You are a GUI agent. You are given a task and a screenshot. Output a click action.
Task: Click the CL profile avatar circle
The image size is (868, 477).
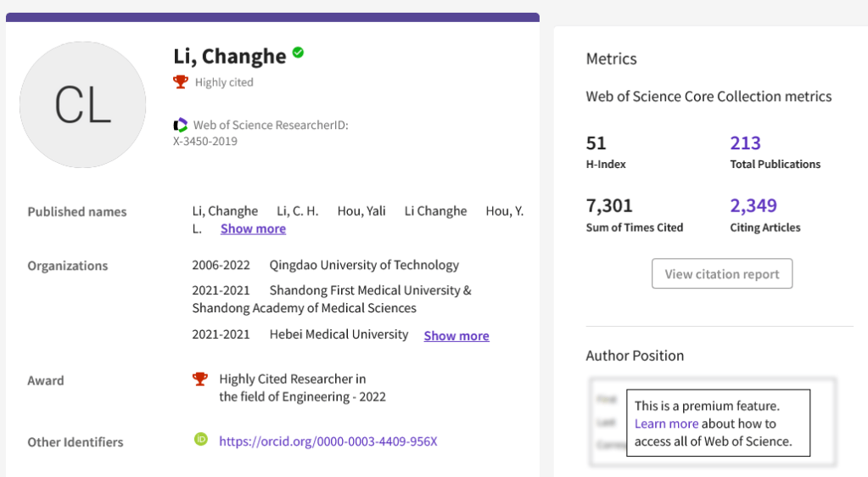82,105
